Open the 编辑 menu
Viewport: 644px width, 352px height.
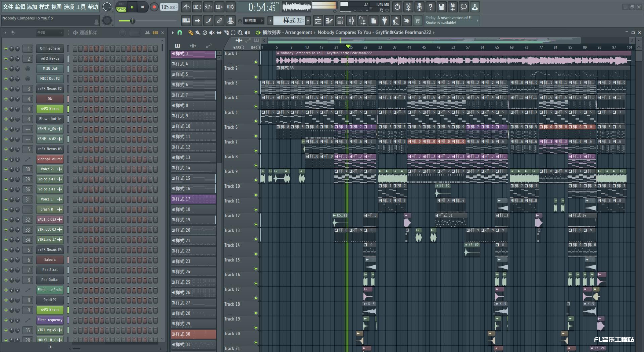pyautogui.click(x=20, y=7)
